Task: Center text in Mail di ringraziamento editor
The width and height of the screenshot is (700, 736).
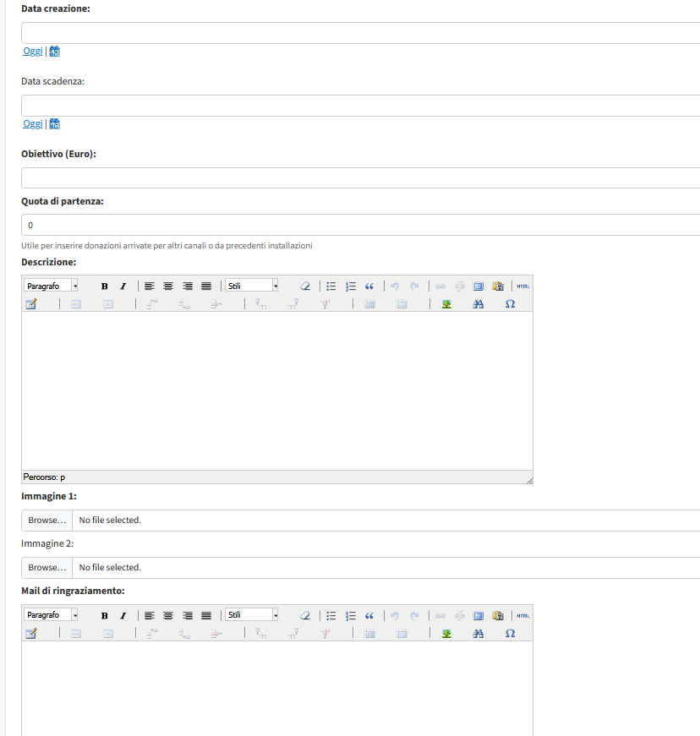Action: point(168,616)
